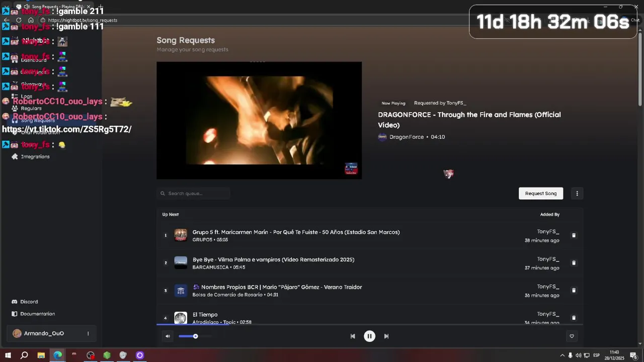Click the Armando_OuO profile avatar
This screenshot has height=362, width=644.
click(17, 333)
